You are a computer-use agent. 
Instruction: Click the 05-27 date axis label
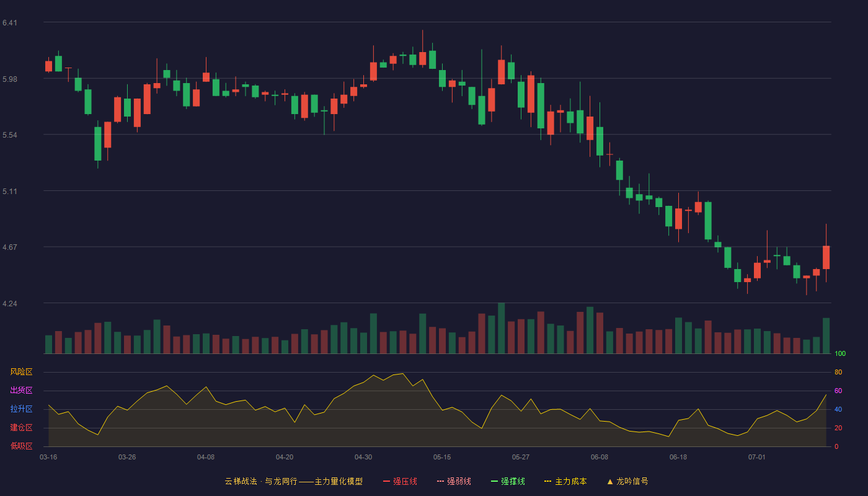click(x=521, y=457)
